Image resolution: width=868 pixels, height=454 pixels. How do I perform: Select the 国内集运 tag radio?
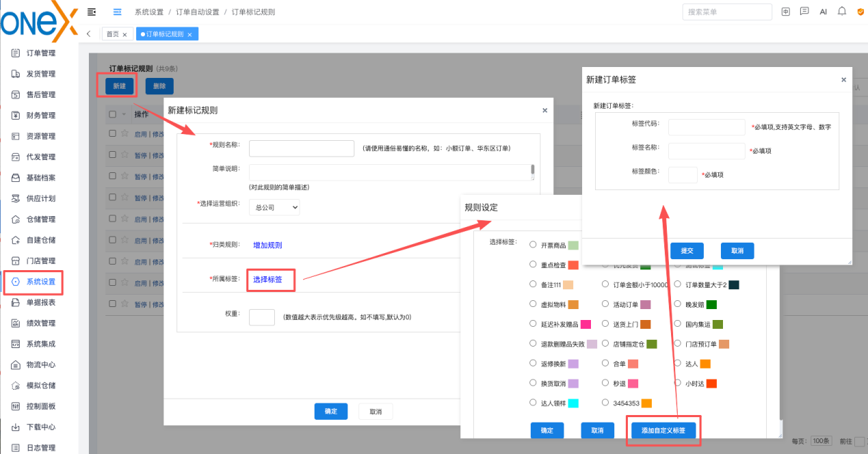click(x=678, y=324)
